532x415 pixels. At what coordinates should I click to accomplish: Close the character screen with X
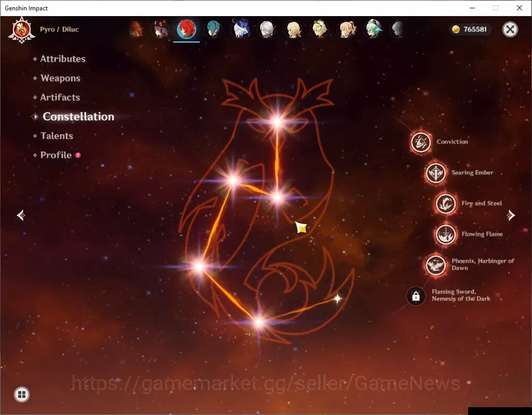tap(510, 30)
